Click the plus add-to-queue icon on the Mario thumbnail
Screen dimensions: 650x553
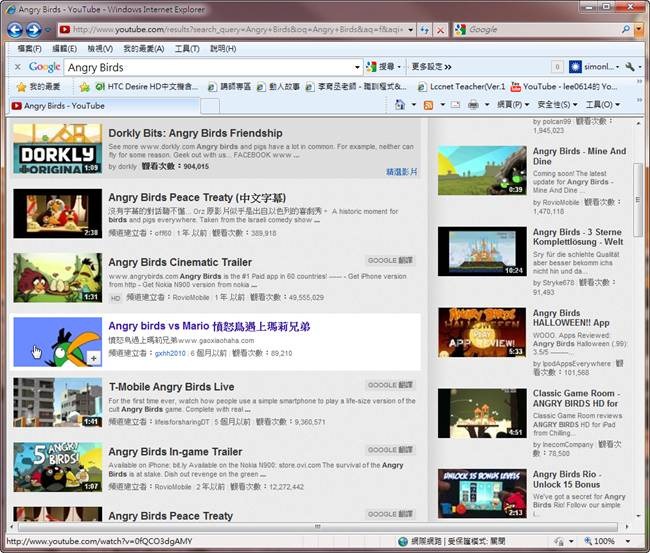tap(94, 358)
